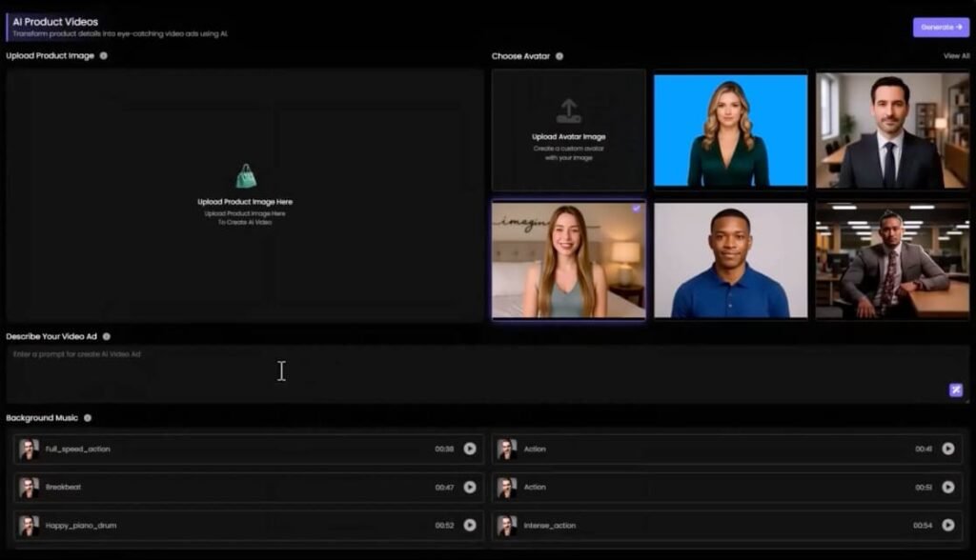
Task: Open the View All avatars link
Action: (x=956, y=56)
